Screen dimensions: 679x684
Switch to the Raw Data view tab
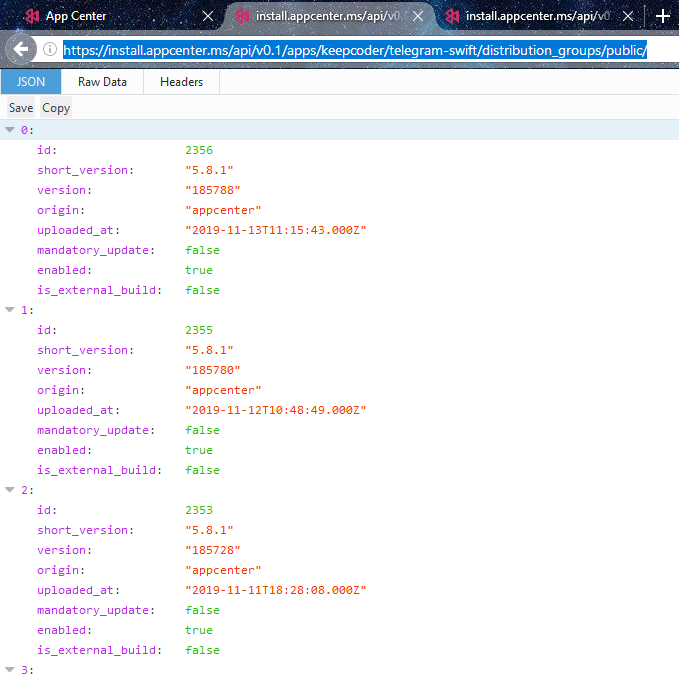pos(102,82)
